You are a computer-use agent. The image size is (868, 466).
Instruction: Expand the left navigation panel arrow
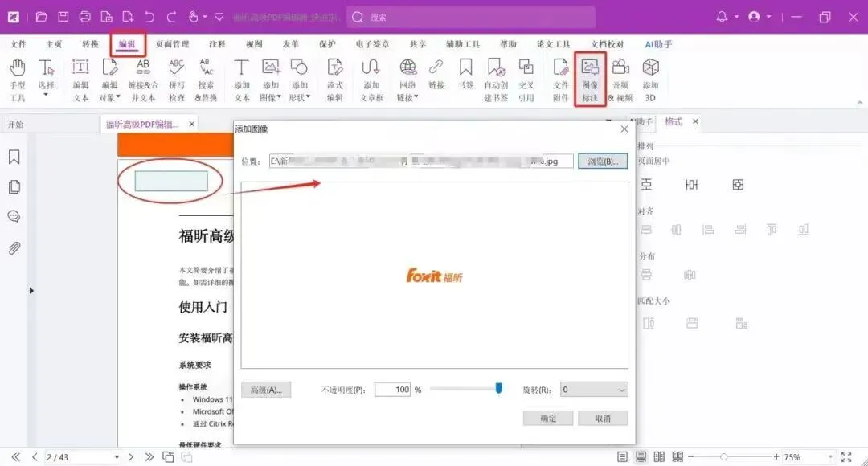pyautogui.click(x=31, y=291)
